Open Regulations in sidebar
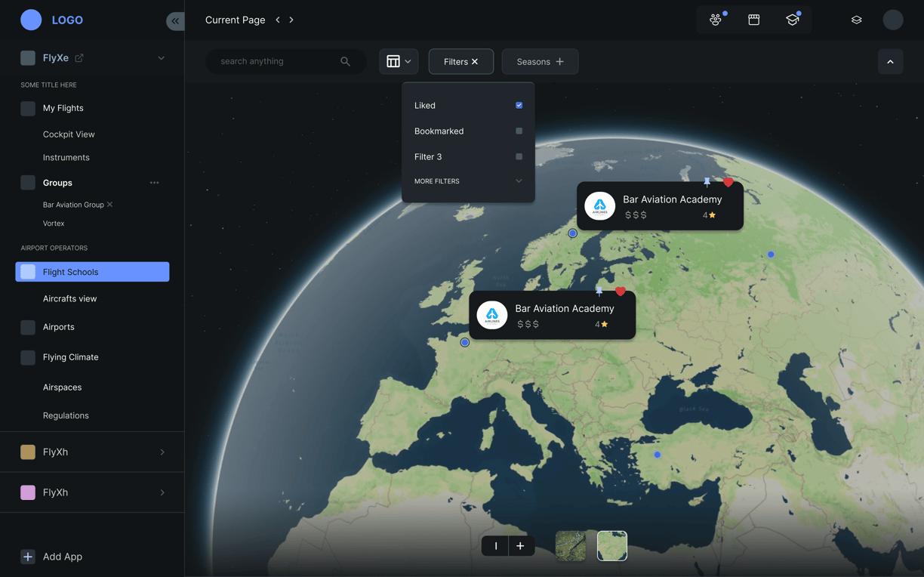This screenshot has width=924, height=577. [66, 415]
